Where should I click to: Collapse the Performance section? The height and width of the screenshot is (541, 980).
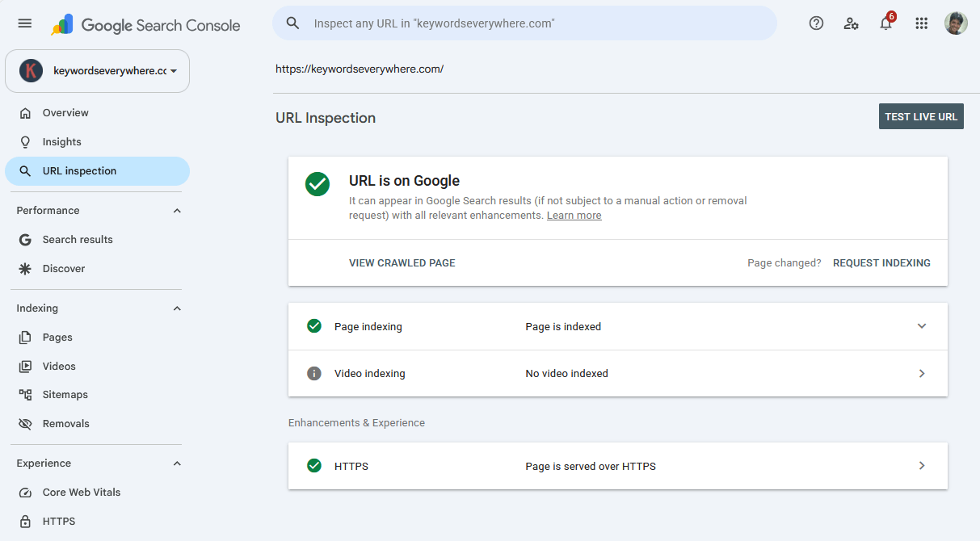(177, 211)
